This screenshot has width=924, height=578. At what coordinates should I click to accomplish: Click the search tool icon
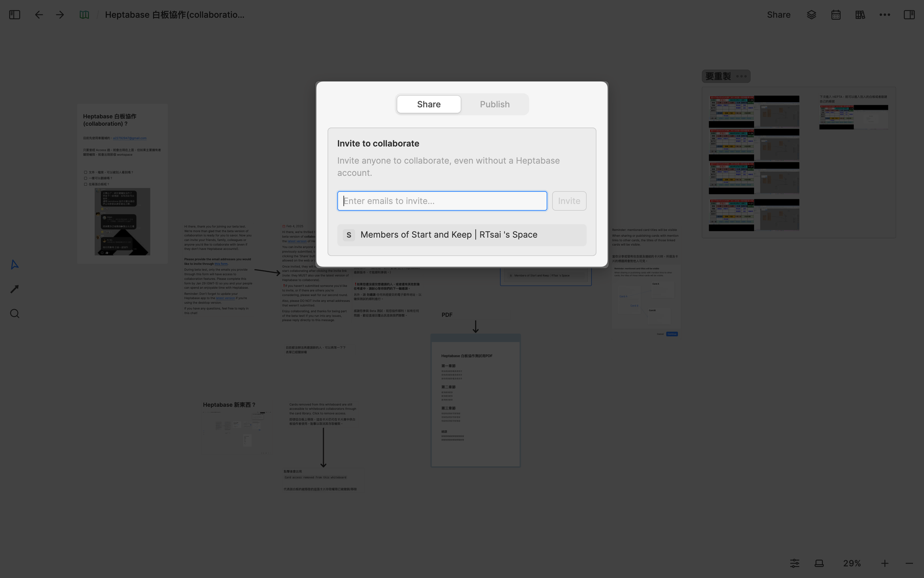click(15, 313)
